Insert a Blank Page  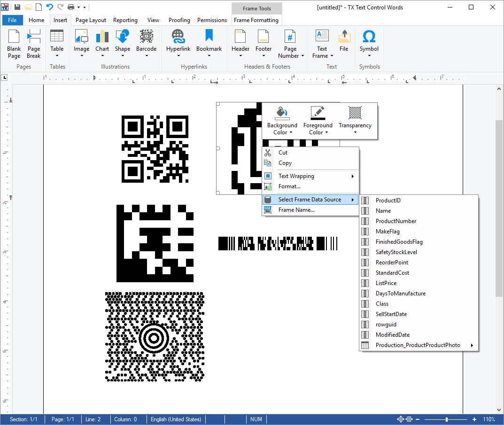coord(14,44)
